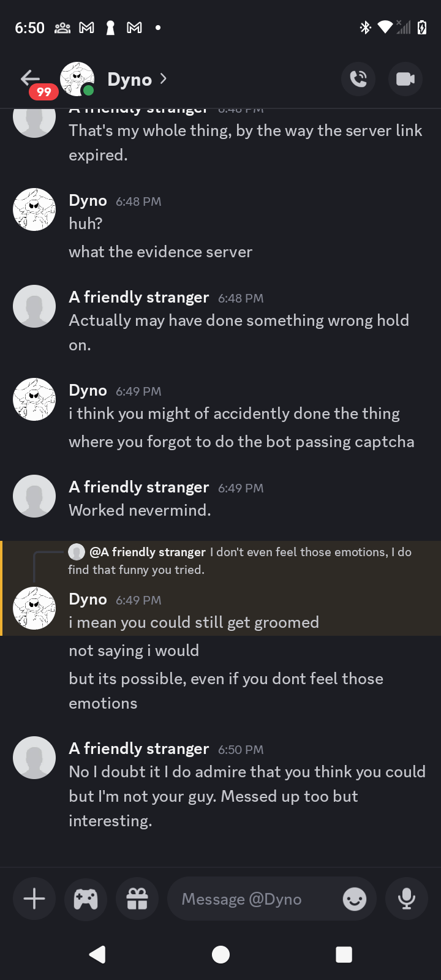Open the plus attachment menu
The height and width of the screenshot is (980, 441).
pyautogui.click(x=34, y=899)
